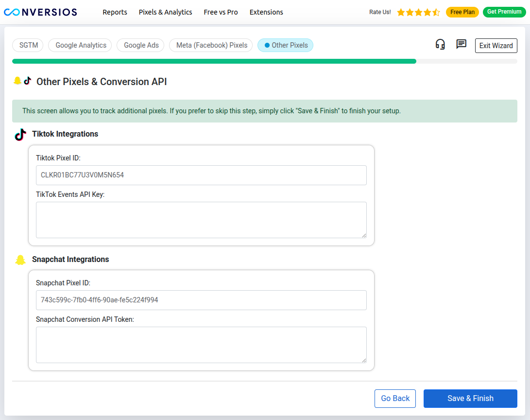Click the Go Back button
Screen dimensions: 530x420
pyautogui.click(x=395, y=398)
